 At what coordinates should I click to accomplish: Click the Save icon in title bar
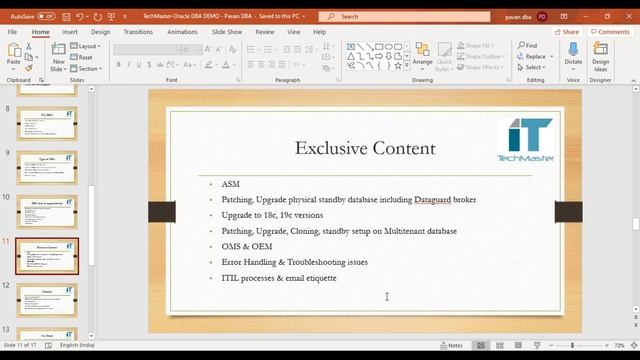coord(66,17)
